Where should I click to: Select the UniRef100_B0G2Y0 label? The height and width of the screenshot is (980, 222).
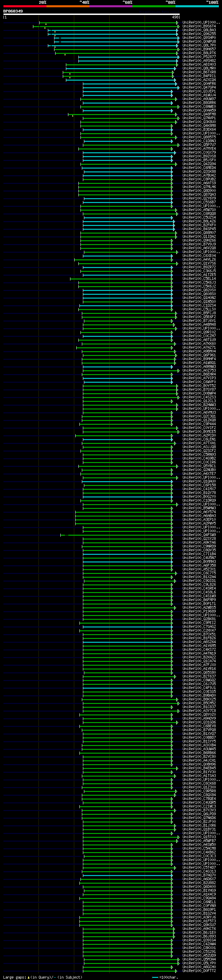tap(199, 496)
